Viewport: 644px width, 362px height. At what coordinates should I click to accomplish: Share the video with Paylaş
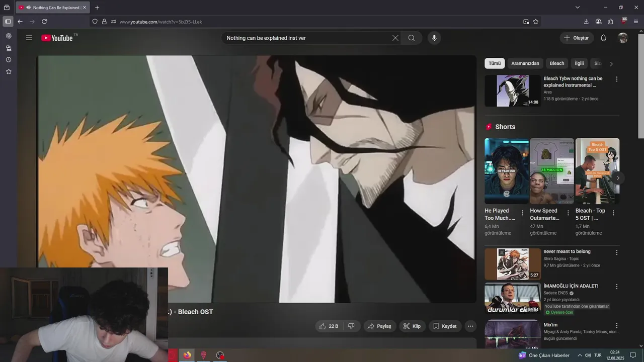tap(379, 326)
